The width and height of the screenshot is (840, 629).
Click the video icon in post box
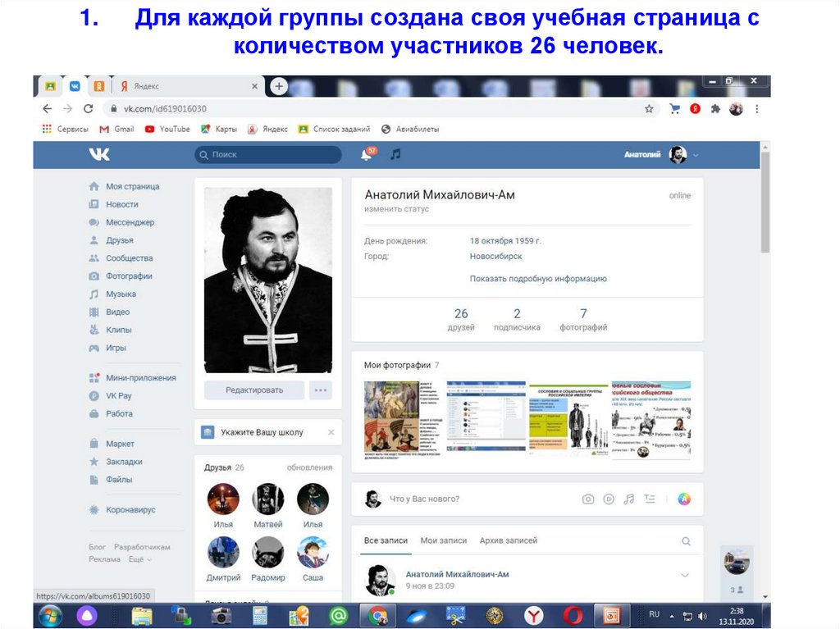click(x=609, y=499)
